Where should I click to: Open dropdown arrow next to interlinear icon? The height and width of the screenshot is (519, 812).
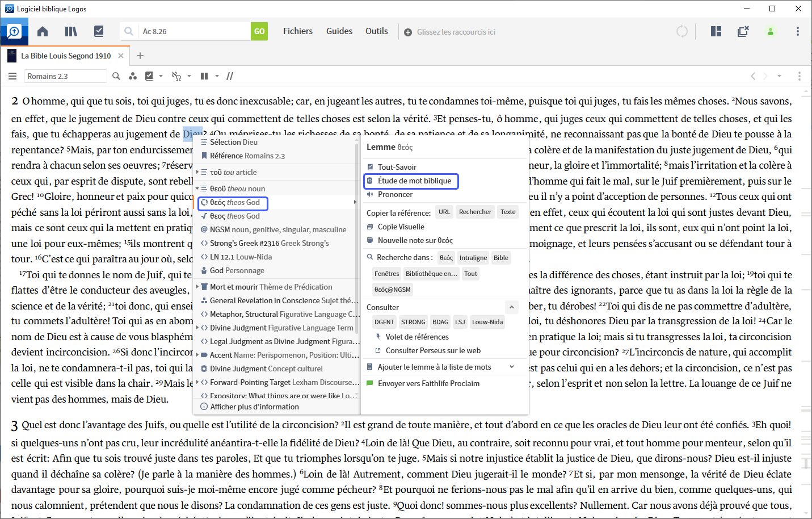tap(189, 76)
